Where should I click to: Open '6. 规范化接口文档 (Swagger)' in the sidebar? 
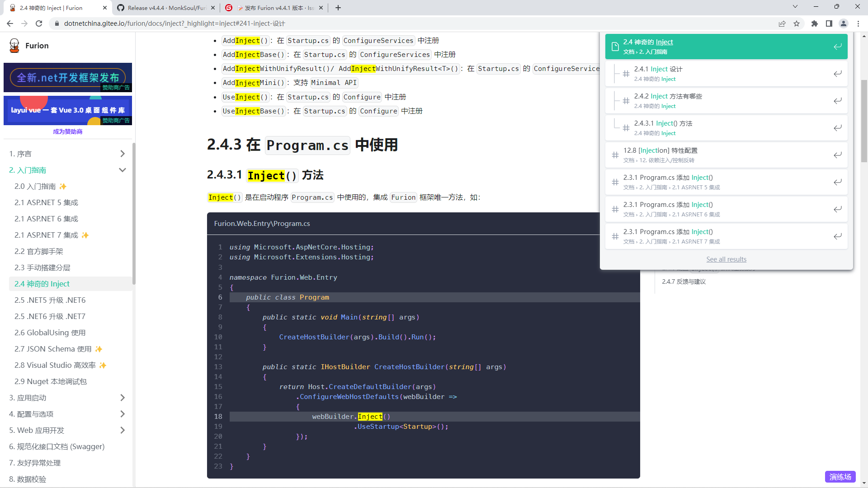pyautogui.click(x=57, y=446)
